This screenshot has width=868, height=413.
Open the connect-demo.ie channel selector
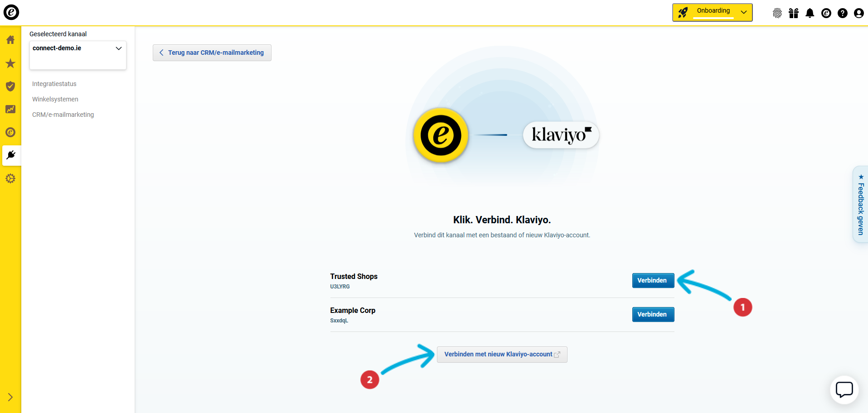78,48
